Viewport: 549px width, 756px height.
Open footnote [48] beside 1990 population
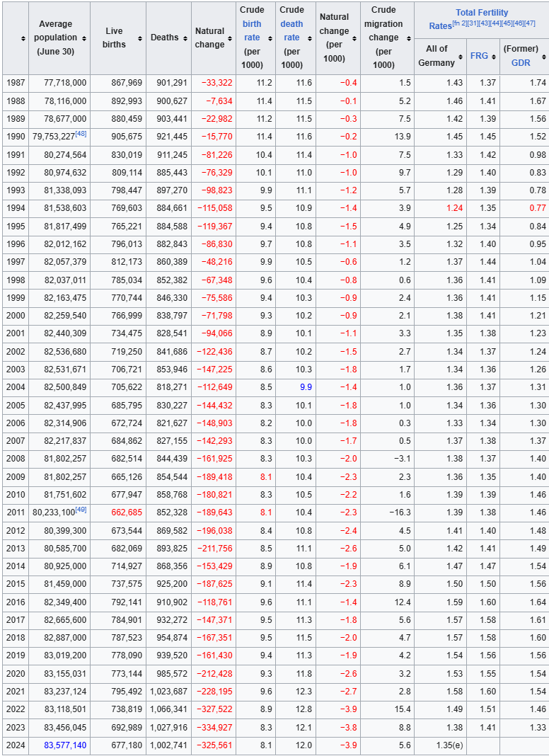81,134
